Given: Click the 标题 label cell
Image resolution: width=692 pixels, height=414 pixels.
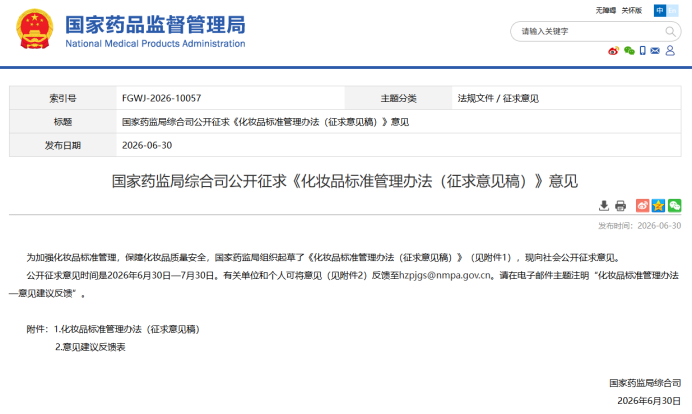Looking at the screenshot, I should tap(63, 122).
